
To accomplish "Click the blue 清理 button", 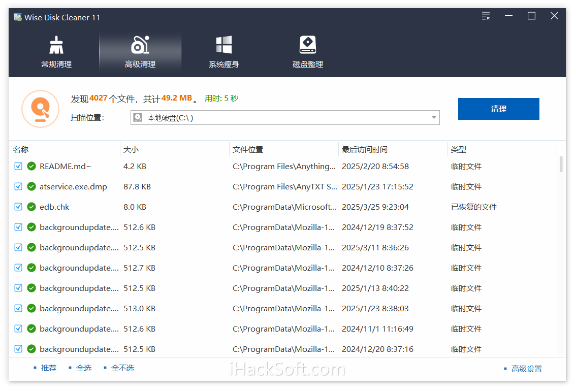I will [x=498, y=109].
